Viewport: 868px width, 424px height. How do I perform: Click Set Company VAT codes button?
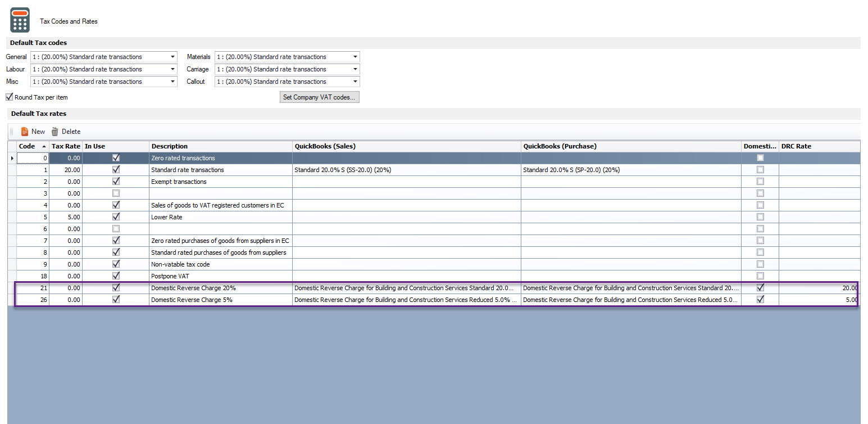(319, 97)
